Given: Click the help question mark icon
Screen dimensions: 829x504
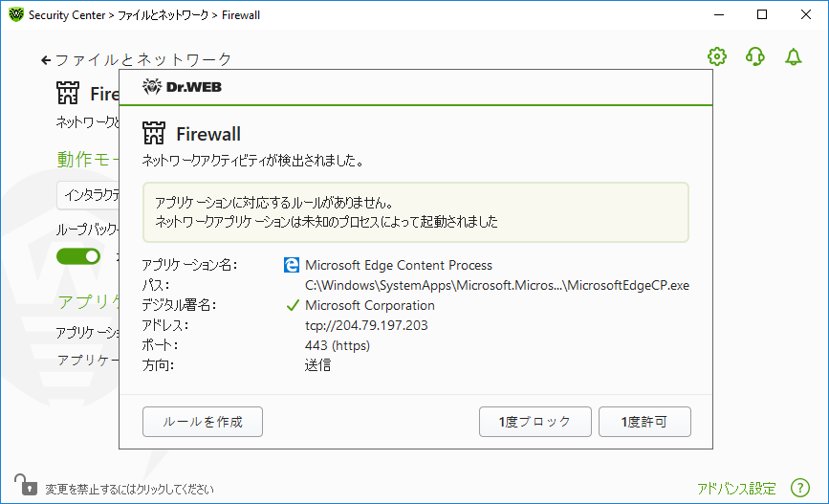Looking at the screenshot, I should pyautogui.click(x=800, y=488).
